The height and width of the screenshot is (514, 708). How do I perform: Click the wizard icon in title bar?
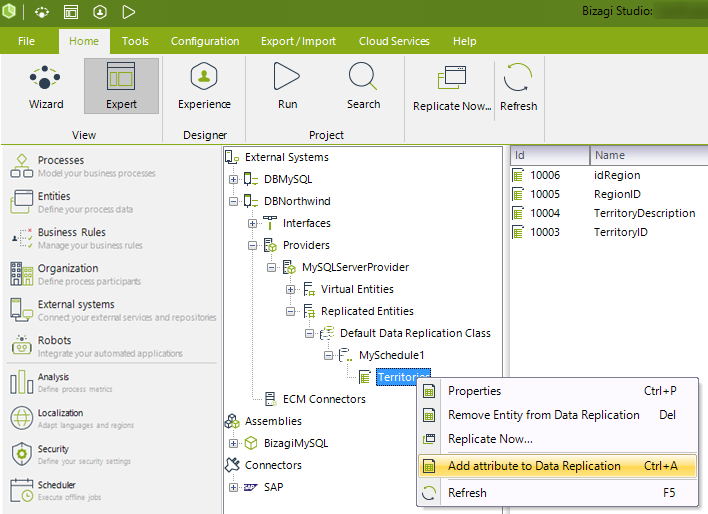coord(42,12)
